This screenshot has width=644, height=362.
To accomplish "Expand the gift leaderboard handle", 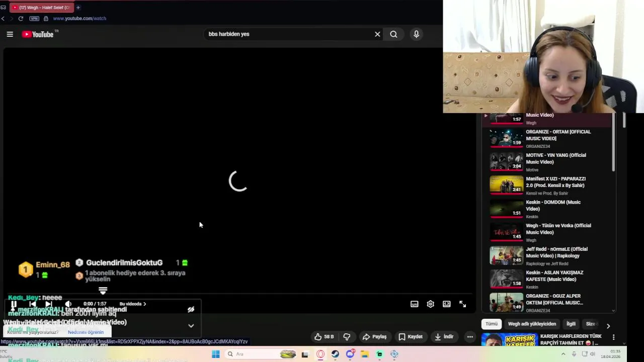I will [103, 291].
